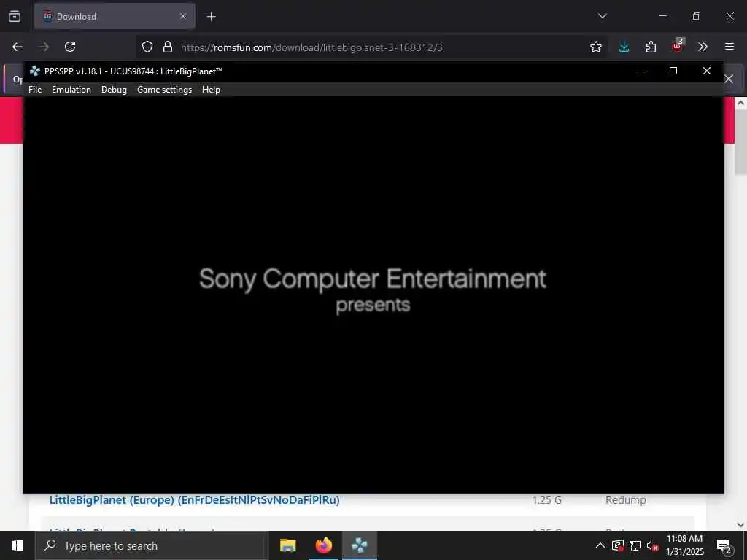Open the security warning tray icon
The image size is (747, 560).
(x=618, y=545)
